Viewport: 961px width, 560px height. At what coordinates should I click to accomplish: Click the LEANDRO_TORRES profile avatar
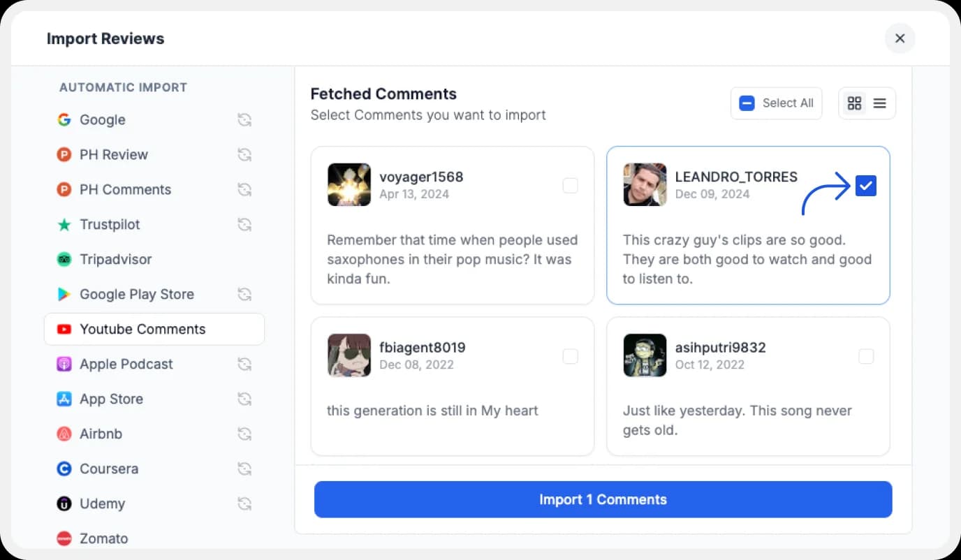pos(645,184)
